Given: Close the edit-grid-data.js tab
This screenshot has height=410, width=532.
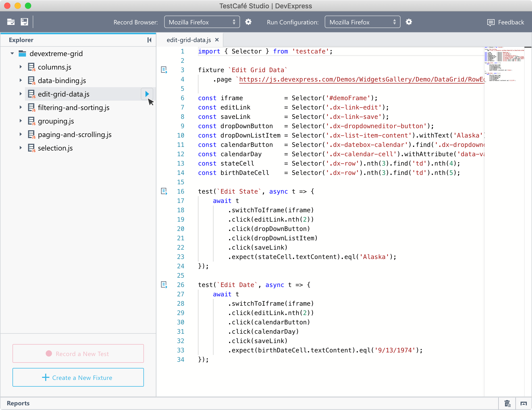Looking at the screenshot, I should pyautogui.click(x=217, y=40).
